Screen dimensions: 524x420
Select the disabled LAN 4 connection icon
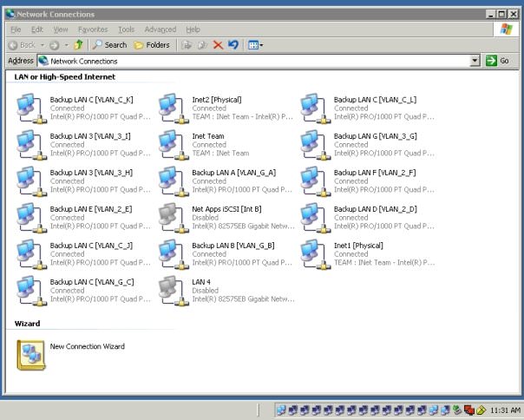(x=174, y=291)
